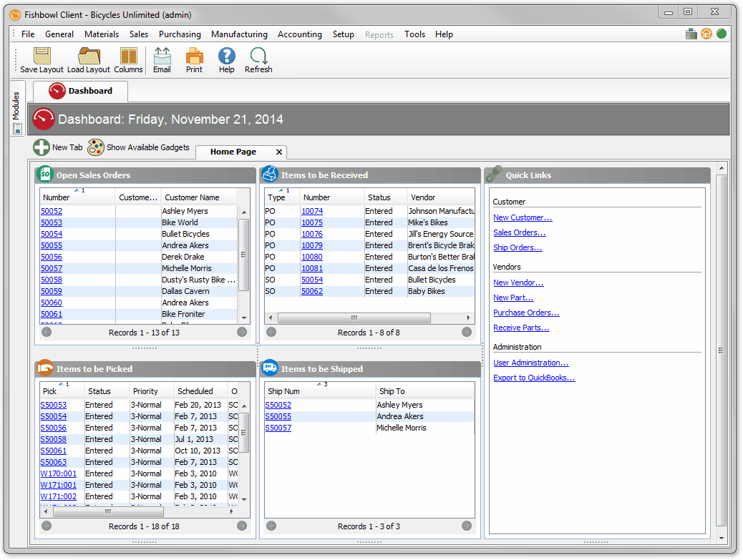Click the calendar icon in the menu bar corner
The height and width of the screenshot is (560, 743).
[x=691, y=34]
